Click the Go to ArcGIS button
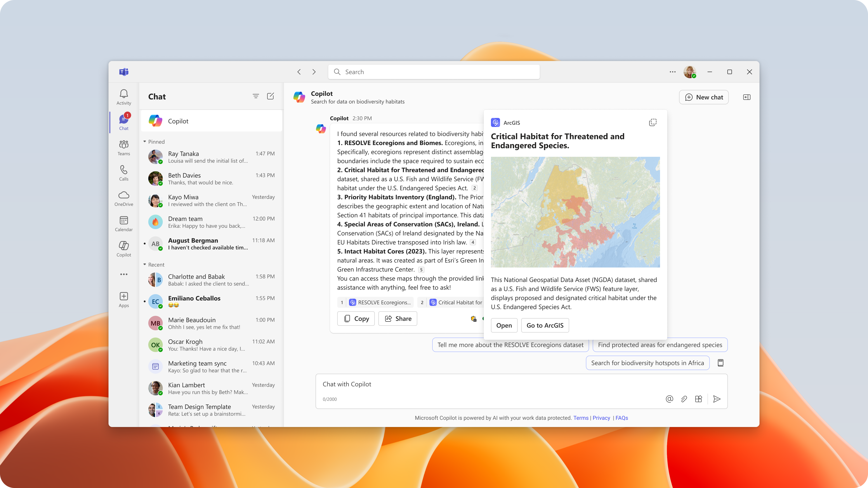 545,325
